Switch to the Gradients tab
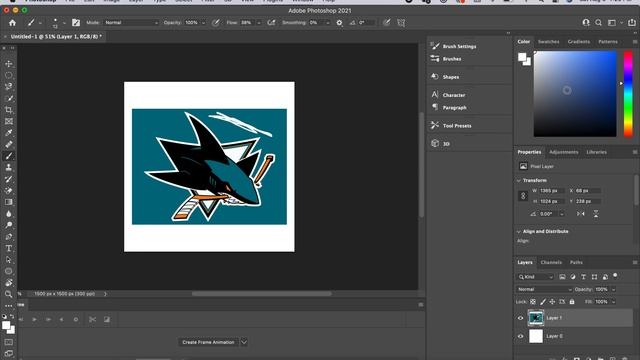The height and width of the screenshot is (360, 640). pos(578,42)
